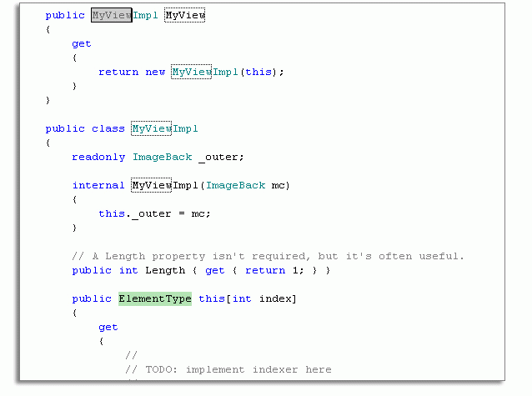The image size is (532, 396).
Task: Click the _outer field name in its declaration
Action: [x=219, y=157]
